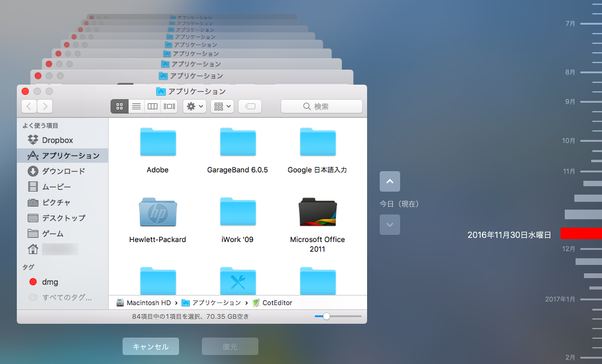Select ムービー in the sidebar
602x364 pixels.
pos(62,187)
